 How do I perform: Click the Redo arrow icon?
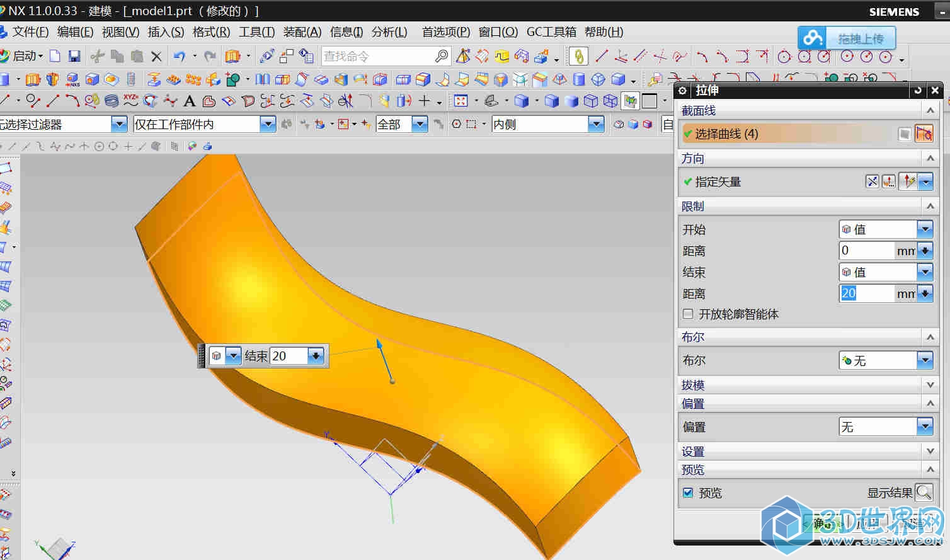point(210,56)
